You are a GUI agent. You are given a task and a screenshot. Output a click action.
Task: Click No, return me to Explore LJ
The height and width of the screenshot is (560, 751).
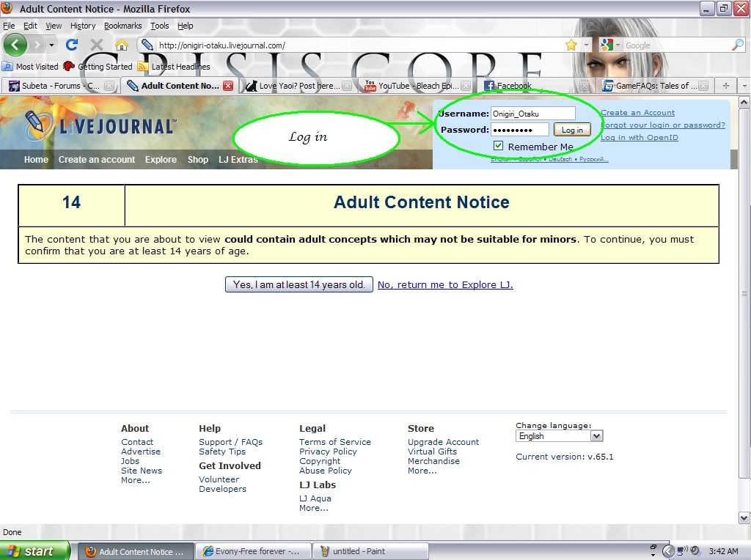click(x=445, y=285)
